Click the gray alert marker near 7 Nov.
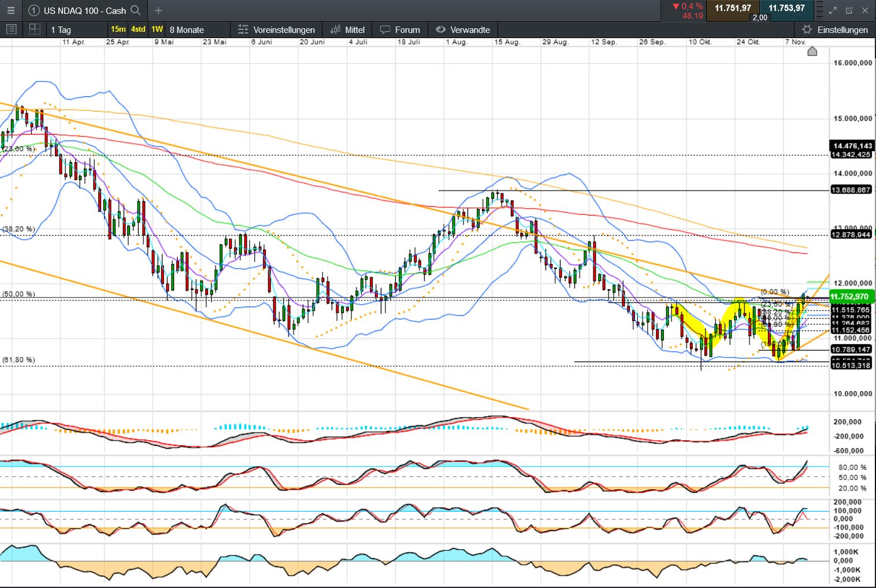The height and width of the screenshot is (588, 876). click(x=812, y=51)
